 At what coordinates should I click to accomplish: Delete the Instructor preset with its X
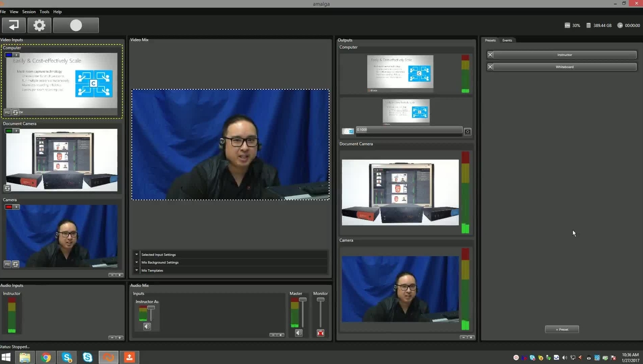[490, 55]
